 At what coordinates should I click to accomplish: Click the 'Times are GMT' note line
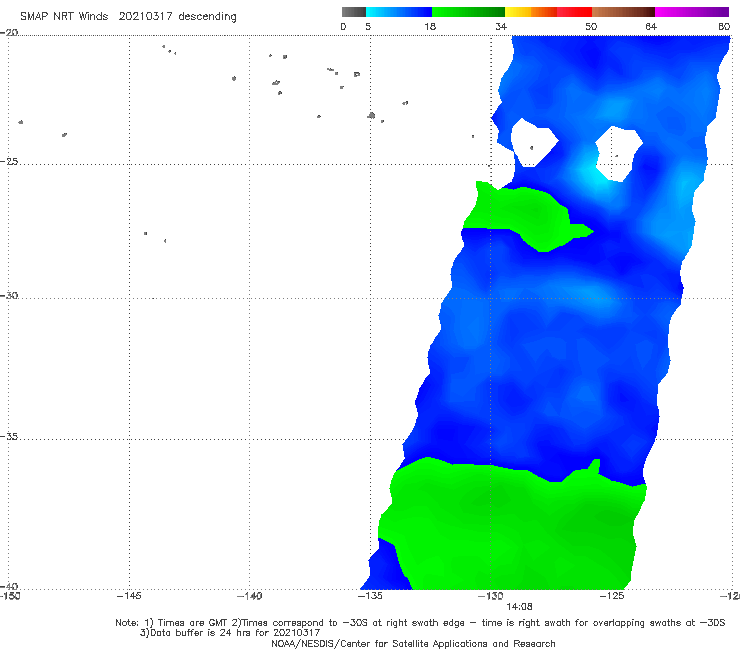pyautogui.click(x=420, y=623)
